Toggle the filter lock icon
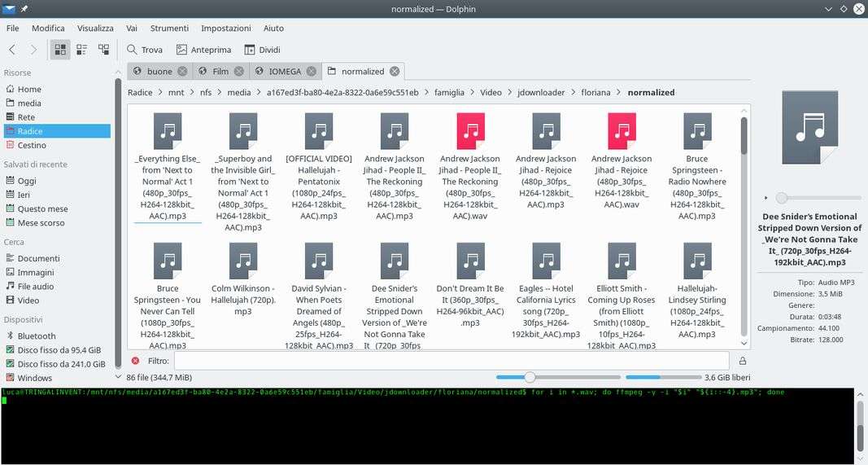This screenshot has height=465, width=868. coord(742,361)
